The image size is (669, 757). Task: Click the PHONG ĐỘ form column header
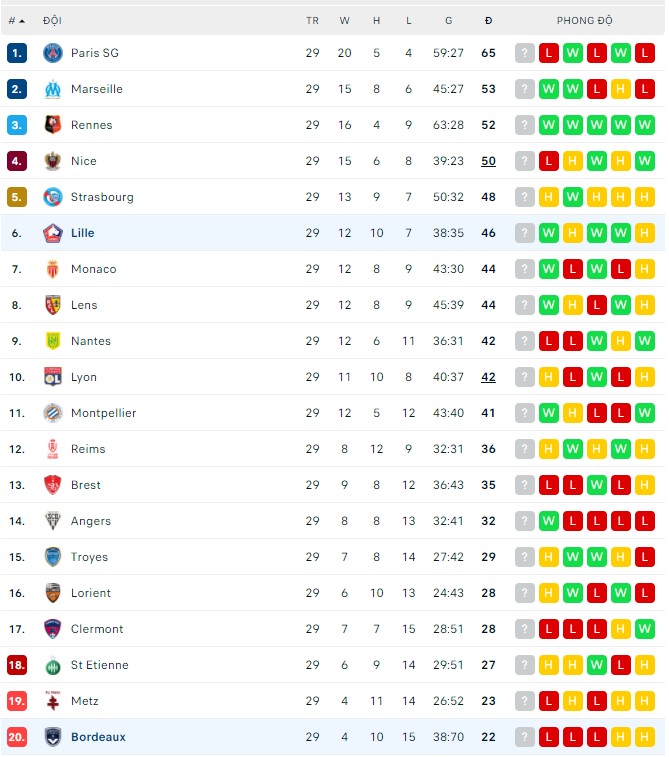click(585, 20)
